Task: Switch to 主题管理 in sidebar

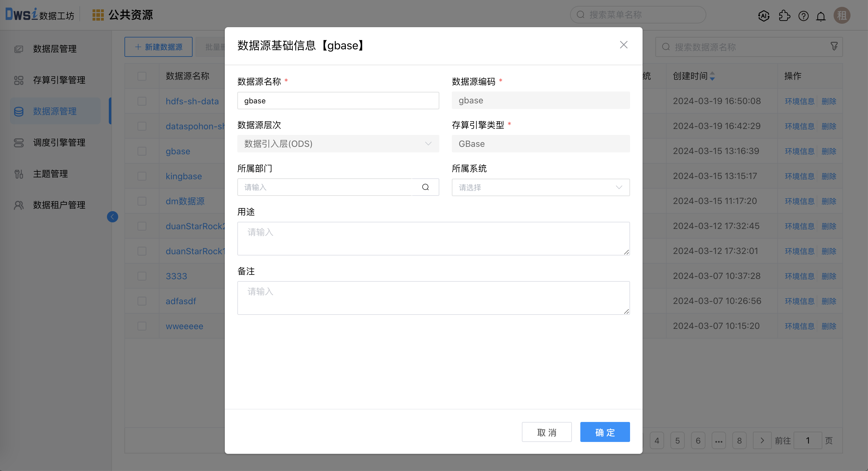Action: [x=51, y=174]
